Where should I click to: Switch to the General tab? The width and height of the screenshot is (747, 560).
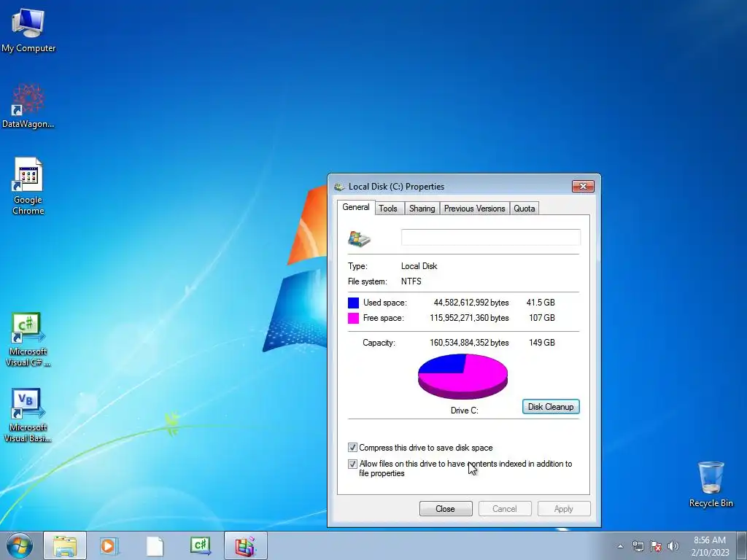pos(356,207)
